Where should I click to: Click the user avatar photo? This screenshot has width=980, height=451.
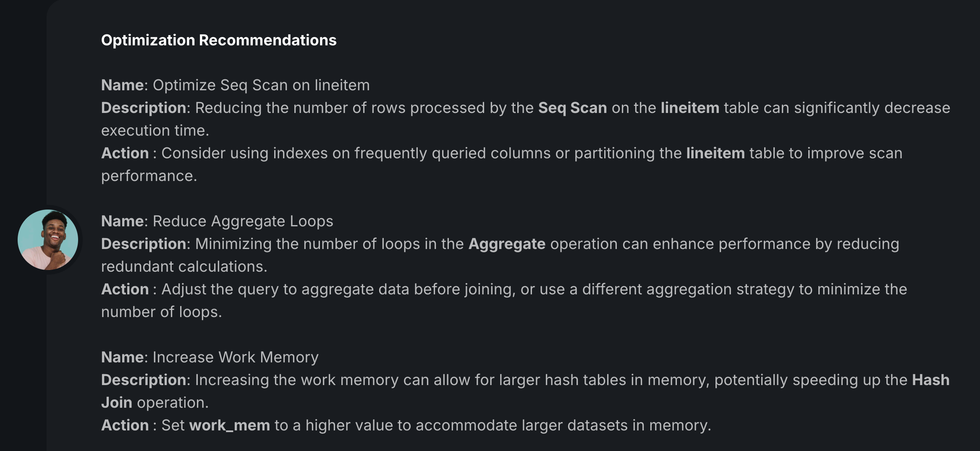pos(48,240)
